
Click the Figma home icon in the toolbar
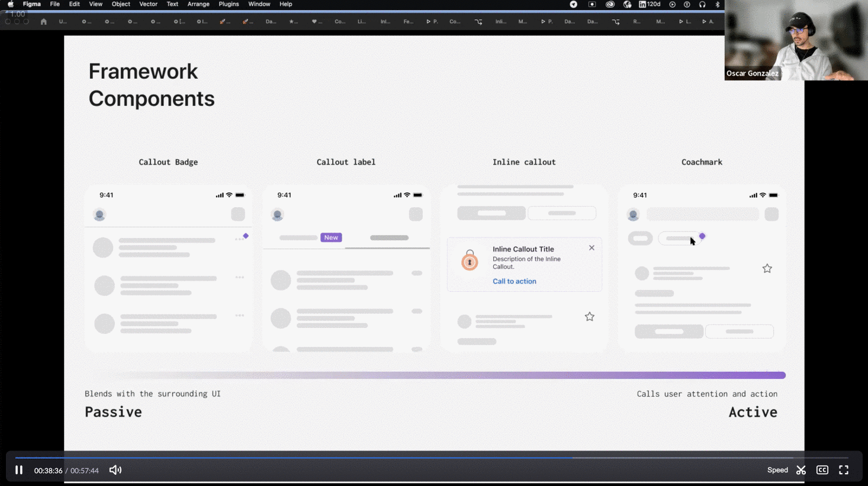pos(44,21)
